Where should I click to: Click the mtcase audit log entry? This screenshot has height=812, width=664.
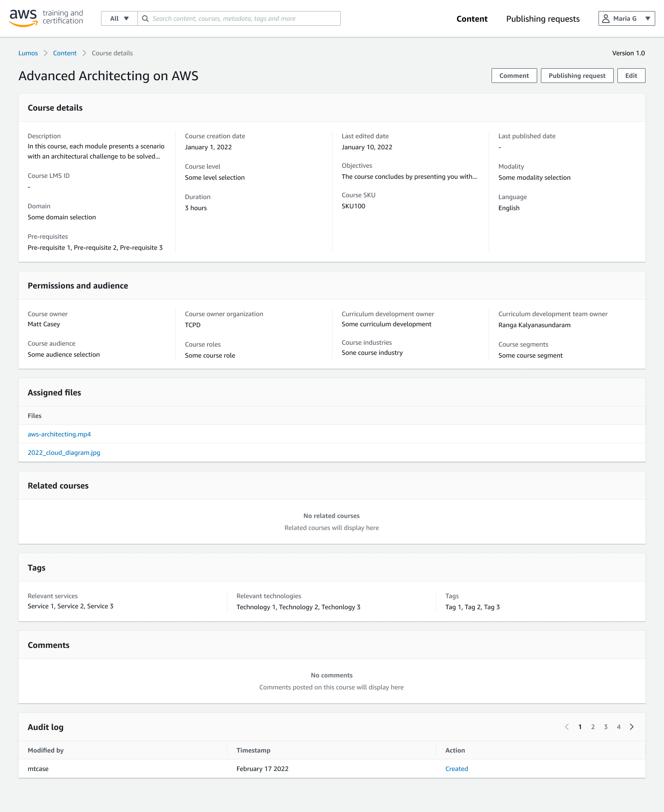pyautogui.click(x=38, y=769)
